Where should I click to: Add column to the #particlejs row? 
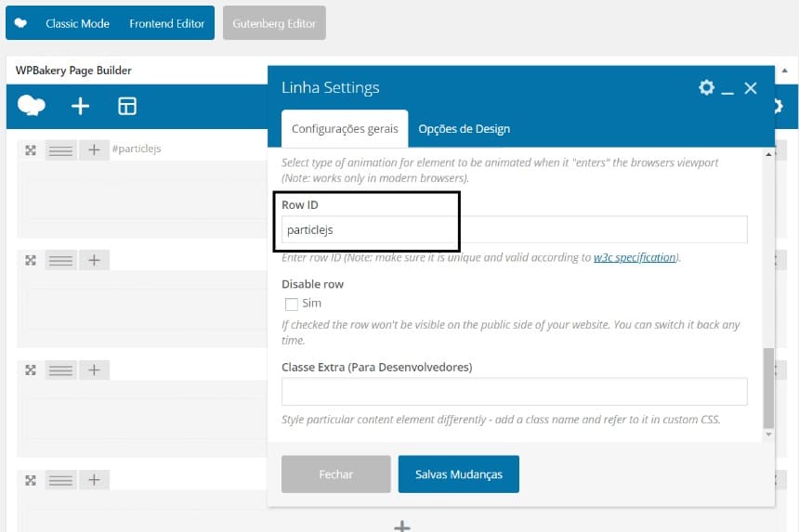tap(94, 149)
